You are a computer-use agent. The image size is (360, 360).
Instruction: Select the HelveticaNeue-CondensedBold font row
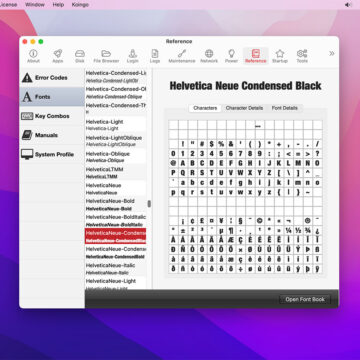116,253
